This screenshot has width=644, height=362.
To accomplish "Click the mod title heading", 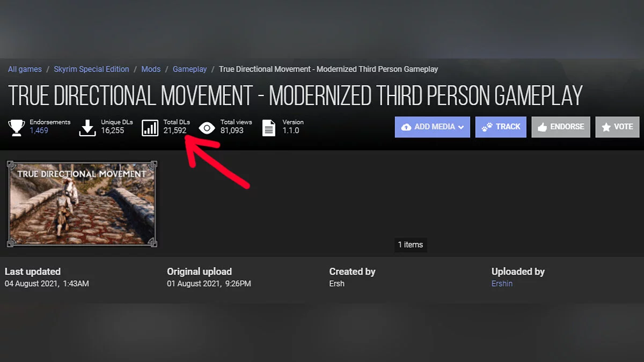I will coord(295,96).
